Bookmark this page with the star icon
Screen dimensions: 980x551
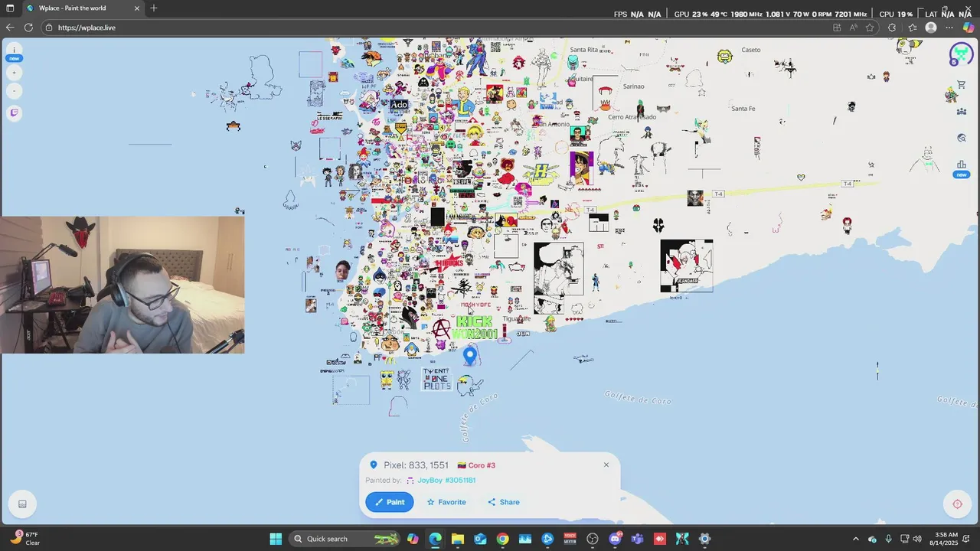pos(870,28)
